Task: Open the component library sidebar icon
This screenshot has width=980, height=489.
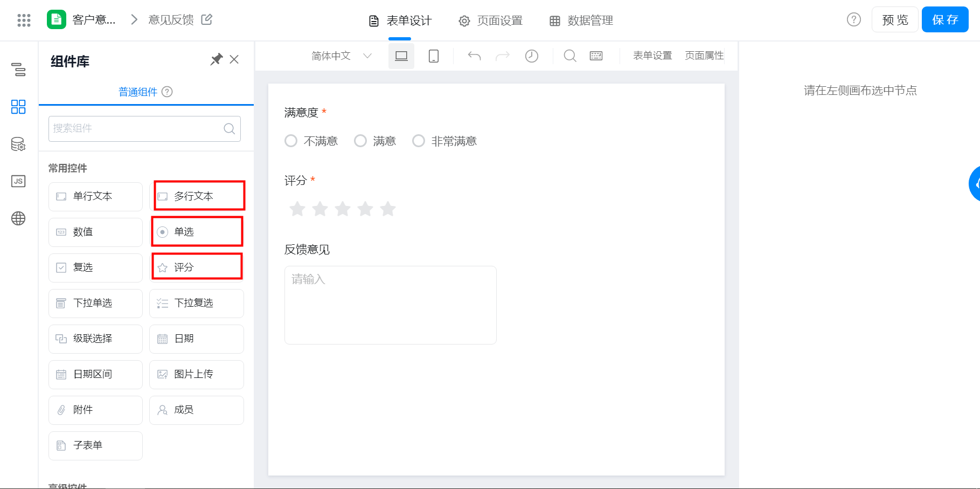Action: tap(18, 107)
